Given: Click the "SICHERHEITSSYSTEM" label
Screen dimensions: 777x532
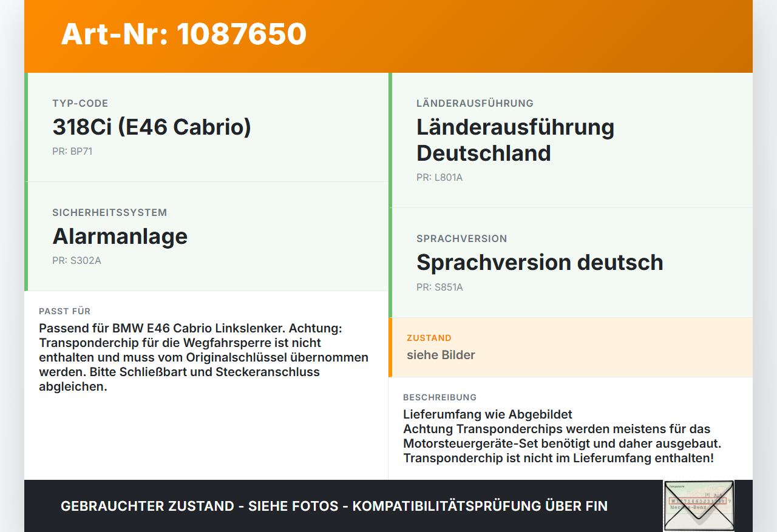Looking at the screenshot, I should click(x=110, y=212).
